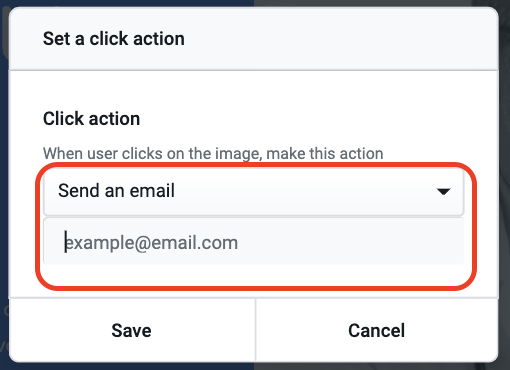Image resolution: width=510 pixels, height=370 pixels.
Task: Click the dropdown caret arrow icon
Action: (x=444, y=192)
